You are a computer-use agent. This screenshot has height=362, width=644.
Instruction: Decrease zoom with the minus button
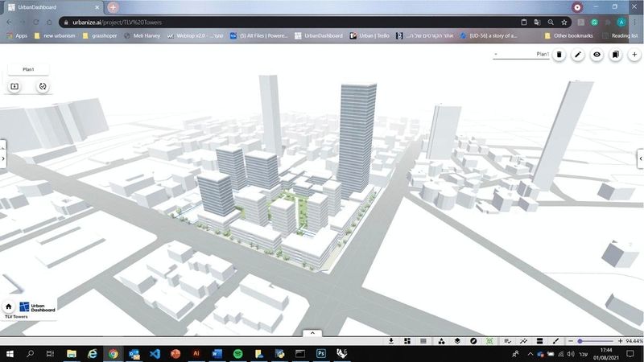[571, 341]
